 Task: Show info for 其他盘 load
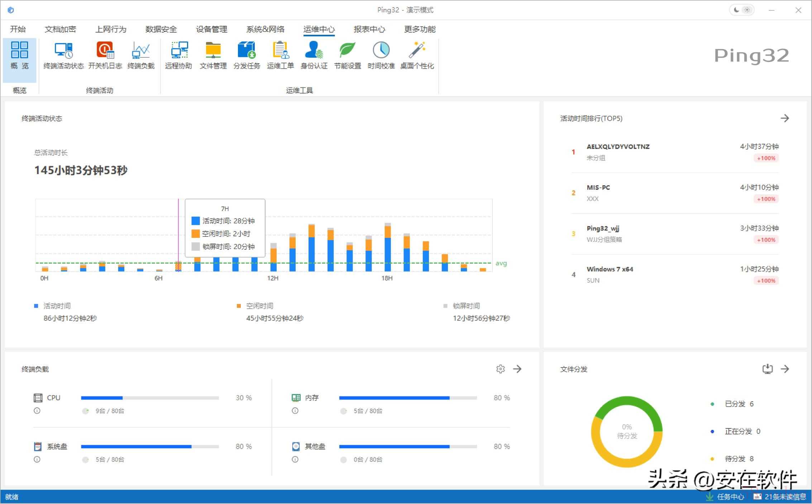click(x=295, y=459)
